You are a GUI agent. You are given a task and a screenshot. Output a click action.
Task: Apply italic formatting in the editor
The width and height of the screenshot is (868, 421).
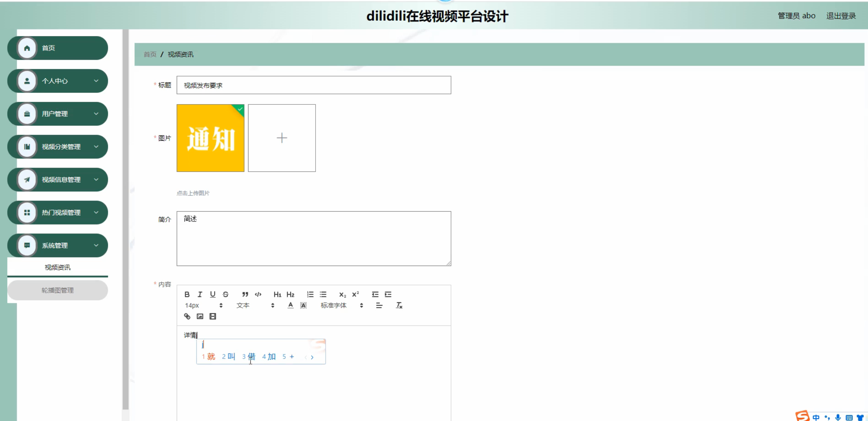[200, 294]
